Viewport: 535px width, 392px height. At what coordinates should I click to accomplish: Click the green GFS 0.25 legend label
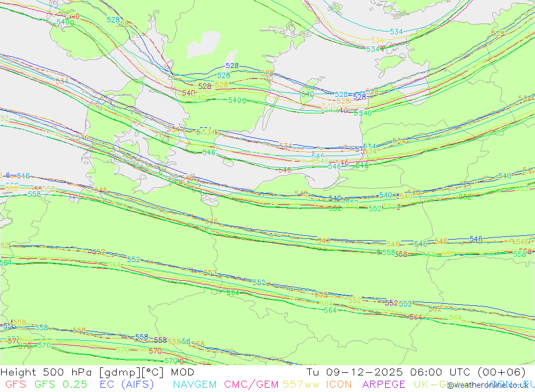[x=61, y=385]
